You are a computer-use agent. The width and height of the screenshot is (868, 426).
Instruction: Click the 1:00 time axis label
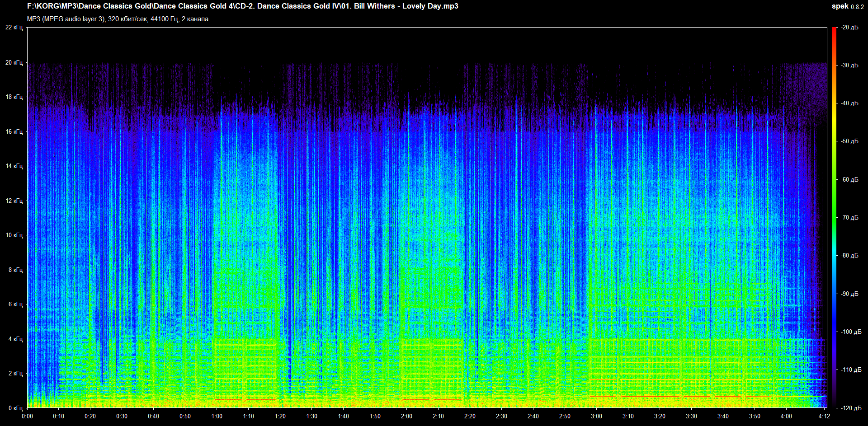click(x=217, y=416)
